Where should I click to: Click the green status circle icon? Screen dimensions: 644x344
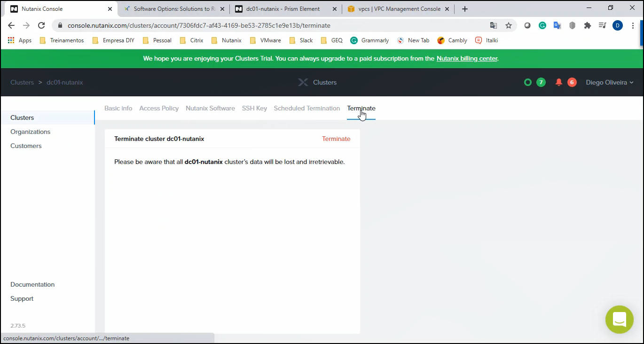pos(528,82)
